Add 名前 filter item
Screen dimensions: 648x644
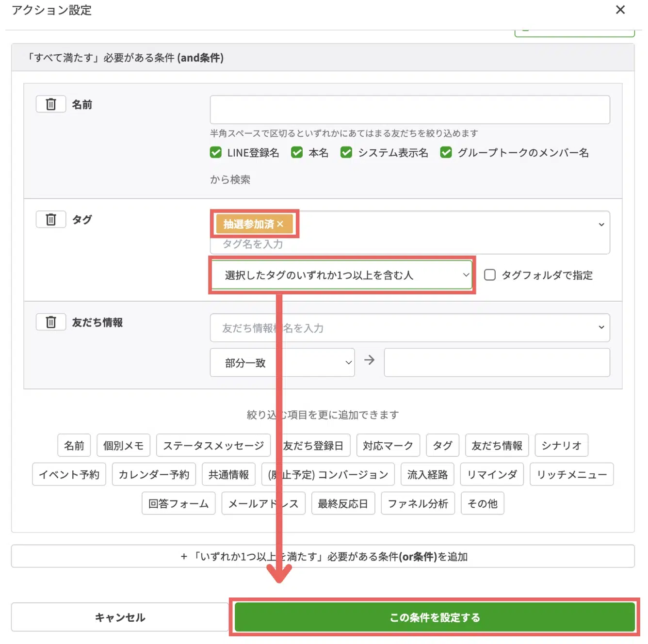(x=74, y=445)
